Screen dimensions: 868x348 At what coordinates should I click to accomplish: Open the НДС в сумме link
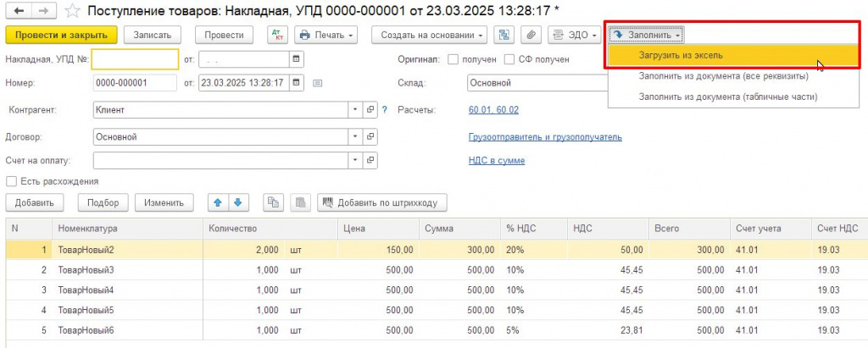[497, 160]
